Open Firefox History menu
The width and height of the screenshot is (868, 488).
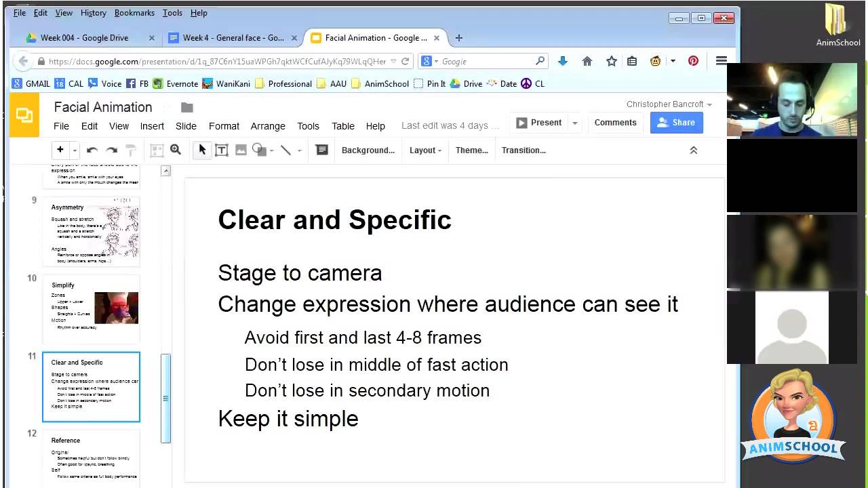point(94,13)
